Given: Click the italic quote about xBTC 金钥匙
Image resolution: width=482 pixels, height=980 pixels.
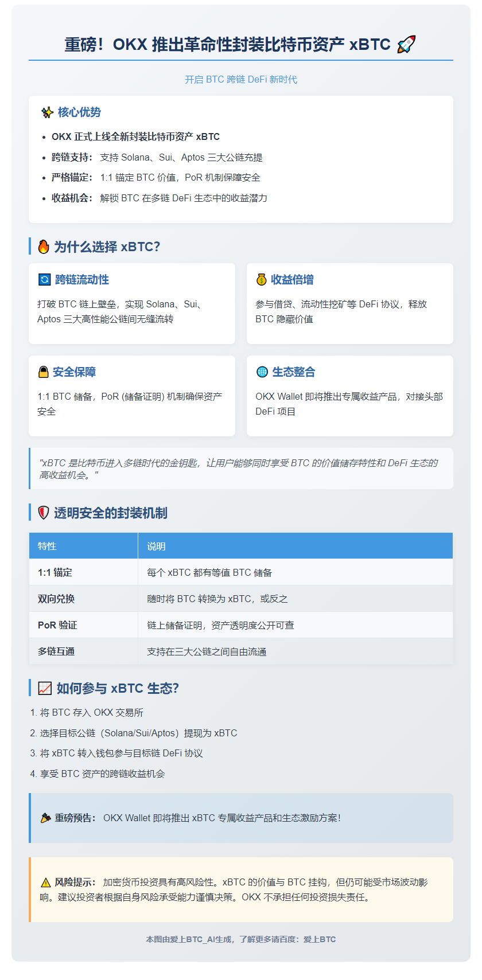Looking at the screenshot, I should click(x=239, y=468).
